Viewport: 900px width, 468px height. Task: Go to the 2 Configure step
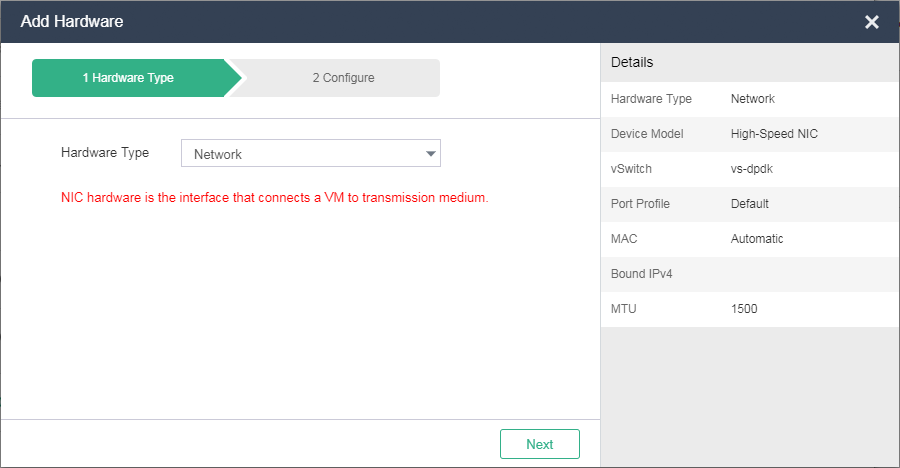[343, 78]
